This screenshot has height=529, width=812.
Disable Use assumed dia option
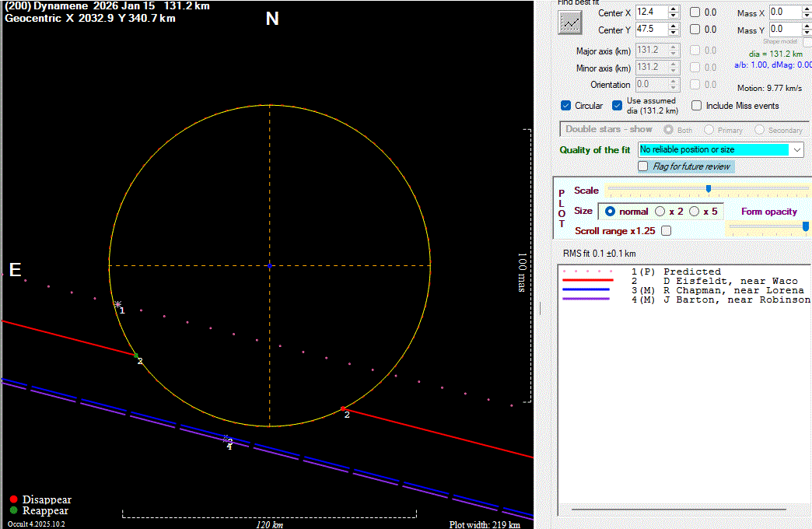618,106
